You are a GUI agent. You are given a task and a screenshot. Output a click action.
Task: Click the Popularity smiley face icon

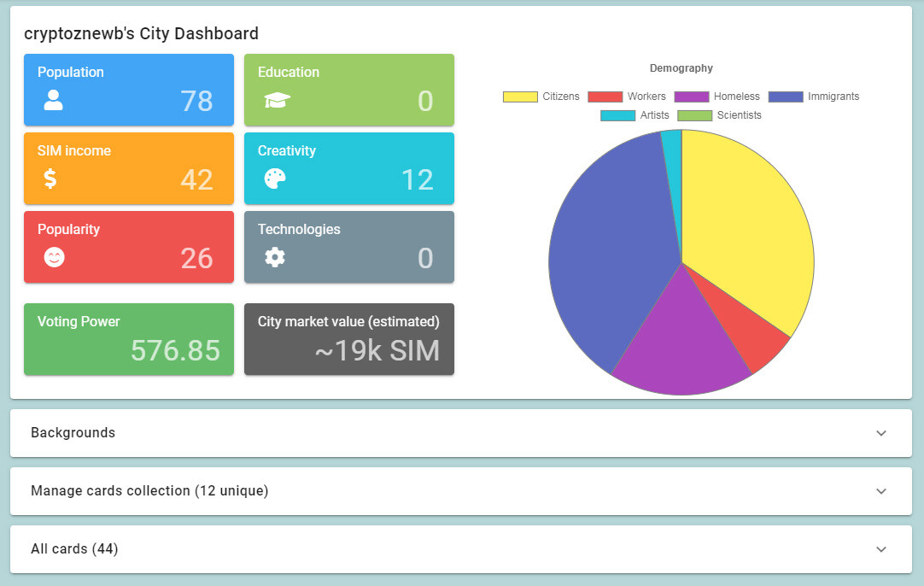point(54,257)
